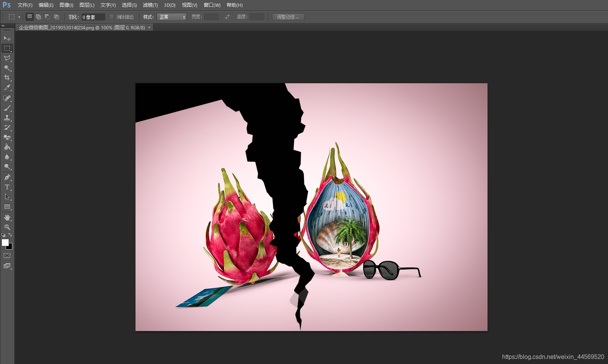The width and height of the screenshot is (608, 364).
Task: Select the Pen tool
Action: coord(7,177)
